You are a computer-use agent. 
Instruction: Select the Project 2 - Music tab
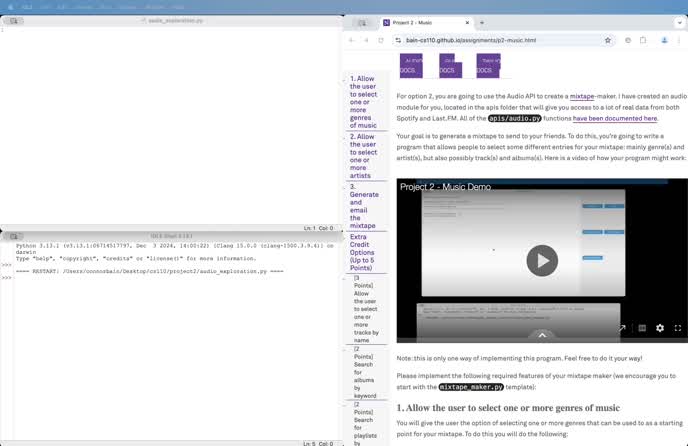pyautogui.click(x=424, y=22)
